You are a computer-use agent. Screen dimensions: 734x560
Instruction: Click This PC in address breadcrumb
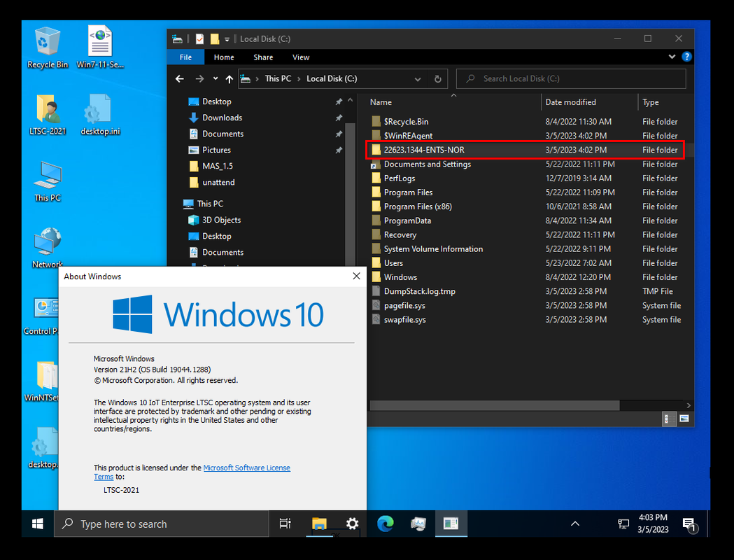click(x=278, y=78)
